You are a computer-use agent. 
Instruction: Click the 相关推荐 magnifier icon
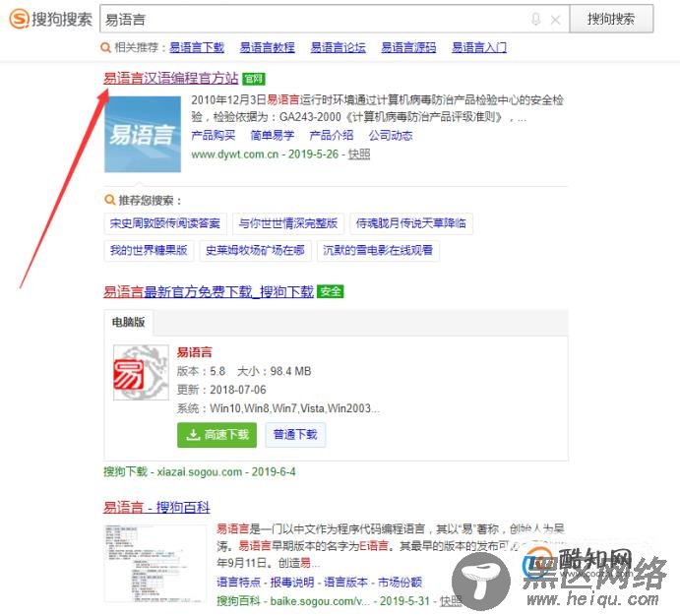(x=105, y=47)
